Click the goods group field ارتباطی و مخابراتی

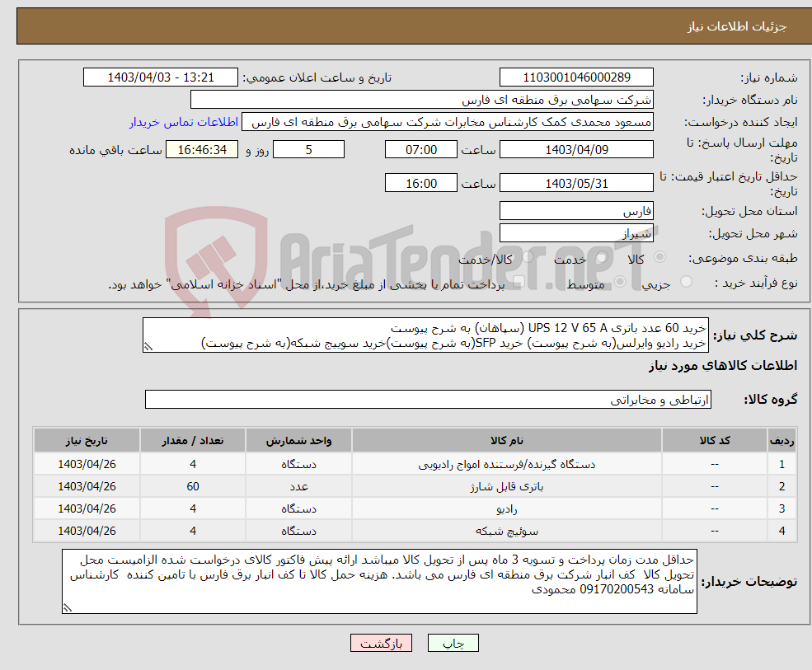tap(428, 399)
